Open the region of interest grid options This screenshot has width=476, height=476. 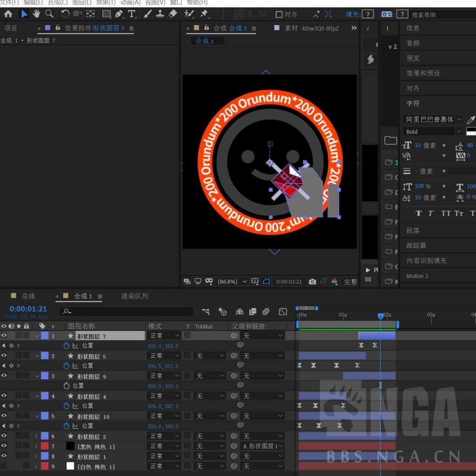(255, 281)
